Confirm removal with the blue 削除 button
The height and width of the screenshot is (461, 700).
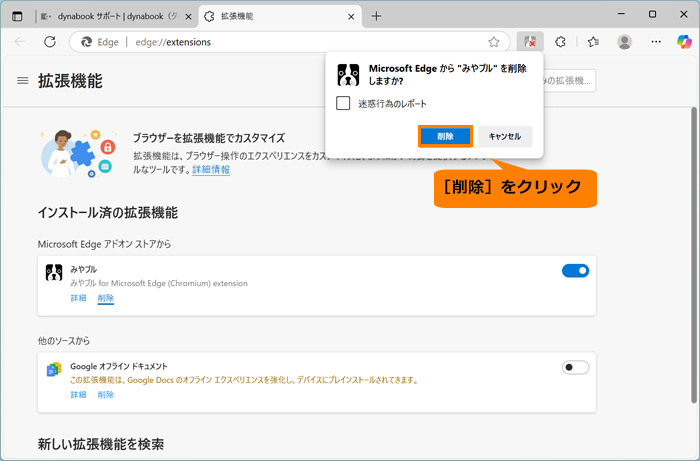(445, 137)
